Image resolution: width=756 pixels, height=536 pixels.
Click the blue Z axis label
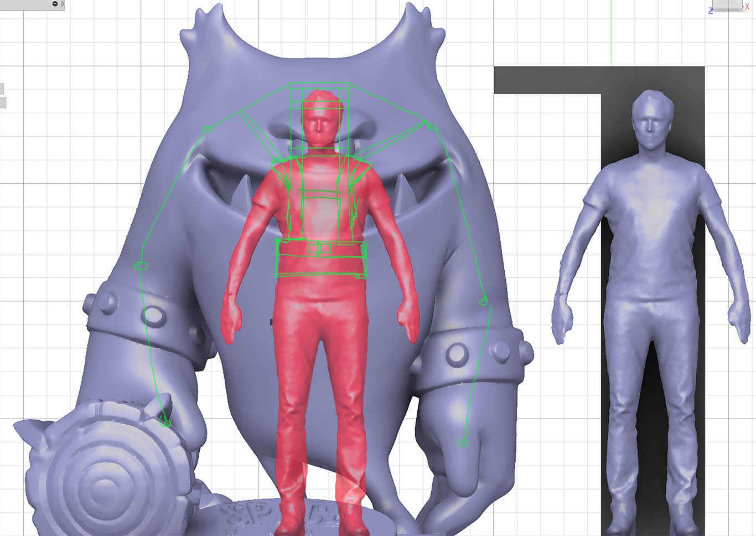711,11
